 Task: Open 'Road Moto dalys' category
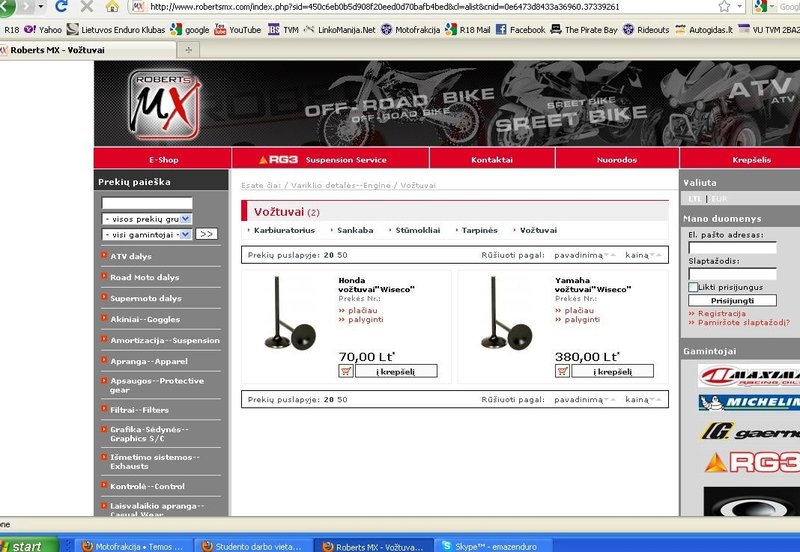(144, 277)
